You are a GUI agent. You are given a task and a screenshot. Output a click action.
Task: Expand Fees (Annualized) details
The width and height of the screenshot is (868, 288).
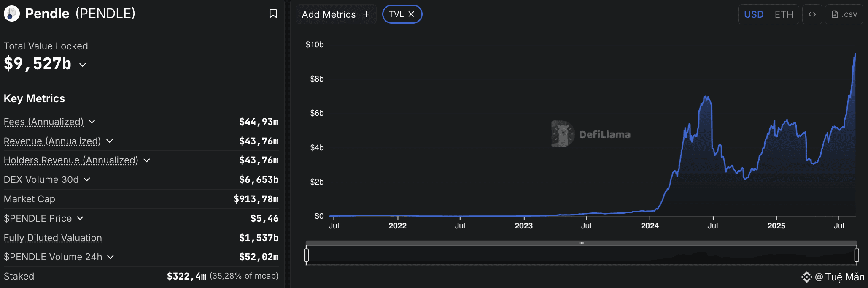(92, 122)
